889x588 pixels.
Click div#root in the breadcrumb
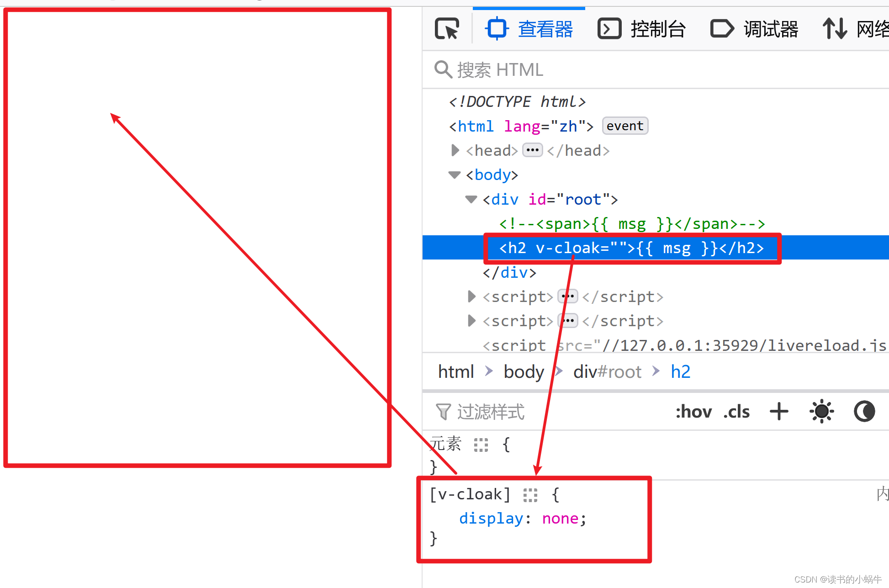coord(607,372)
